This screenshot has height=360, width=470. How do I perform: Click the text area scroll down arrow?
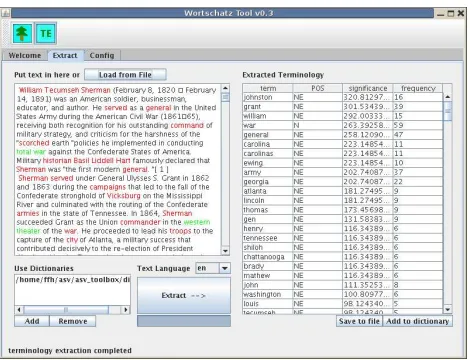(x=225, y=251)
